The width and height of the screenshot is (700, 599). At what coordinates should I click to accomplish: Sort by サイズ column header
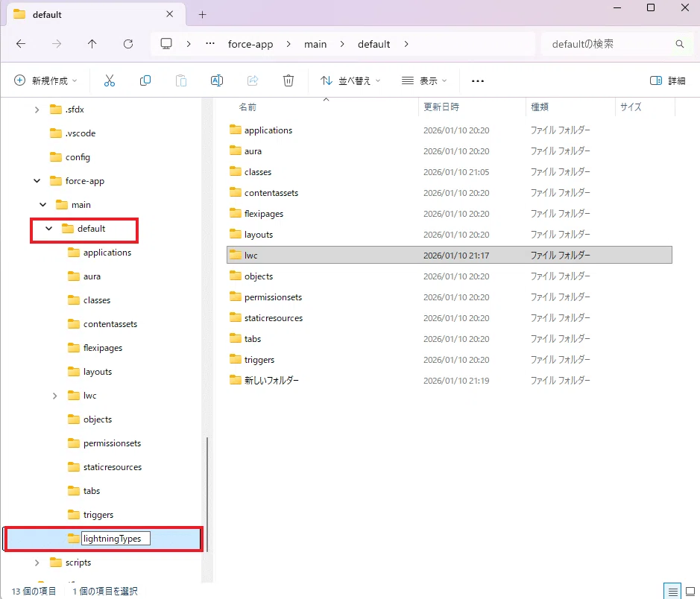click(631, 107)
